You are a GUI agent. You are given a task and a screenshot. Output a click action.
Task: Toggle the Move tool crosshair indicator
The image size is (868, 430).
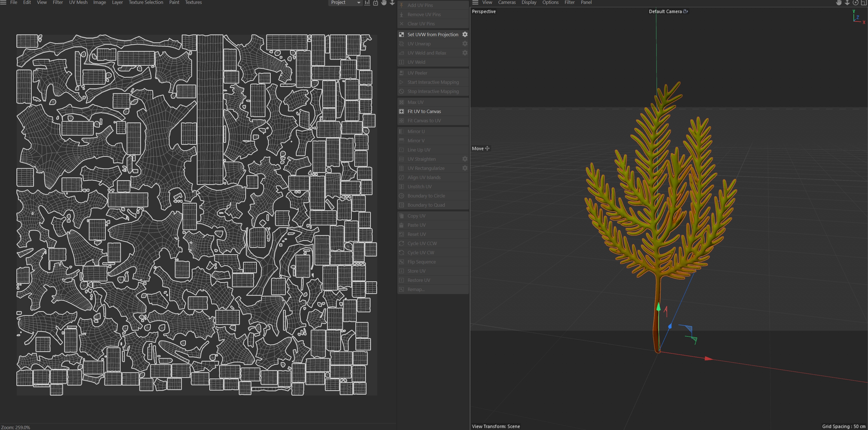[x=487, y=148]
